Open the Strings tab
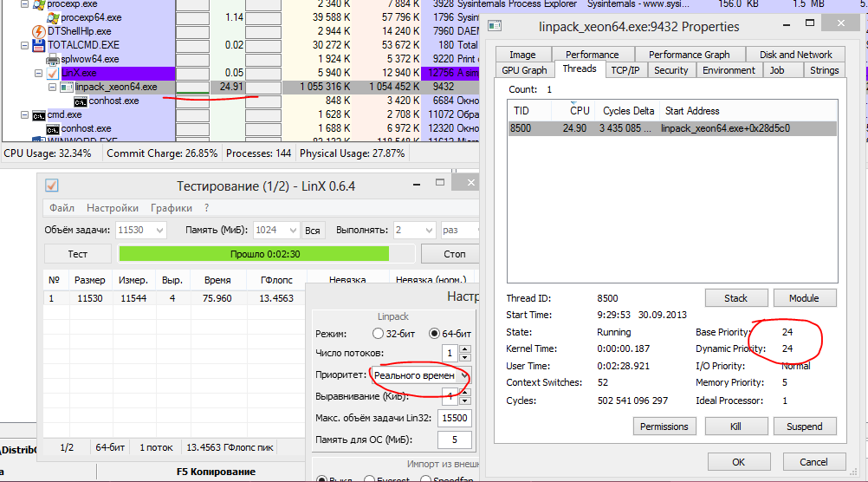Image resolution: width=868 pixels, height=482 pixels. [825, 70]
